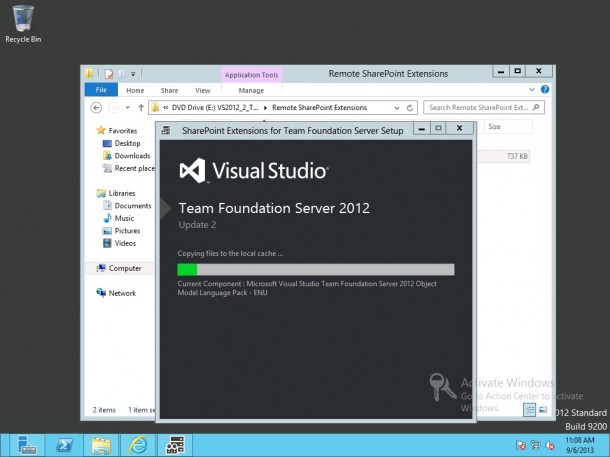610x457 pixels.
Task: Switch to Large icons view in Explorer status bar
Action: pos(543,410)
